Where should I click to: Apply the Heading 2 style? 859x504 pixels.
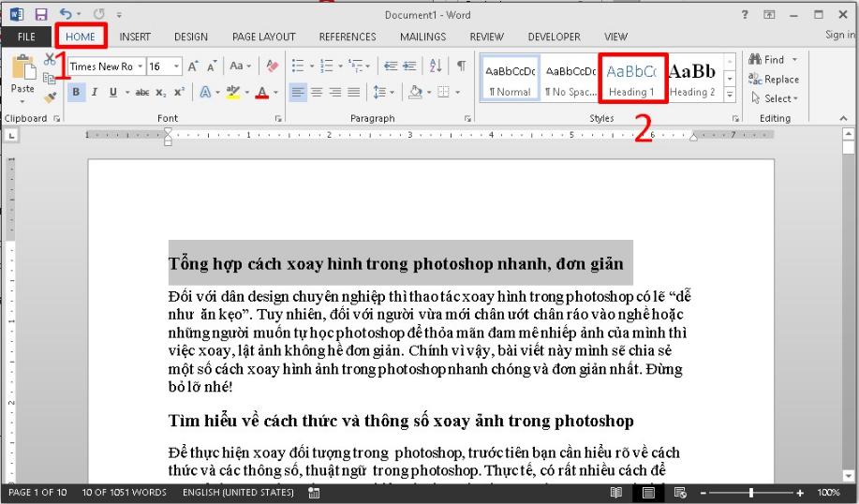(x=692, y=79)
